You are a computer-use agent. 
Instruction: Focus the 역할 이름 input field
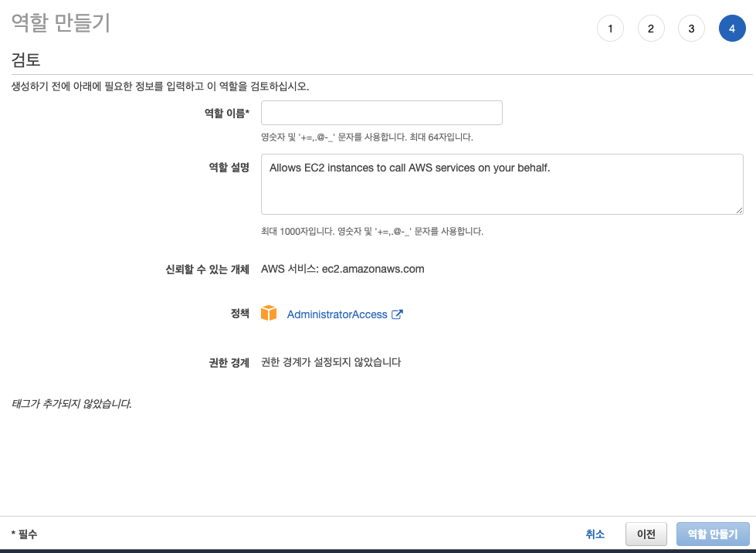(381, 113)
